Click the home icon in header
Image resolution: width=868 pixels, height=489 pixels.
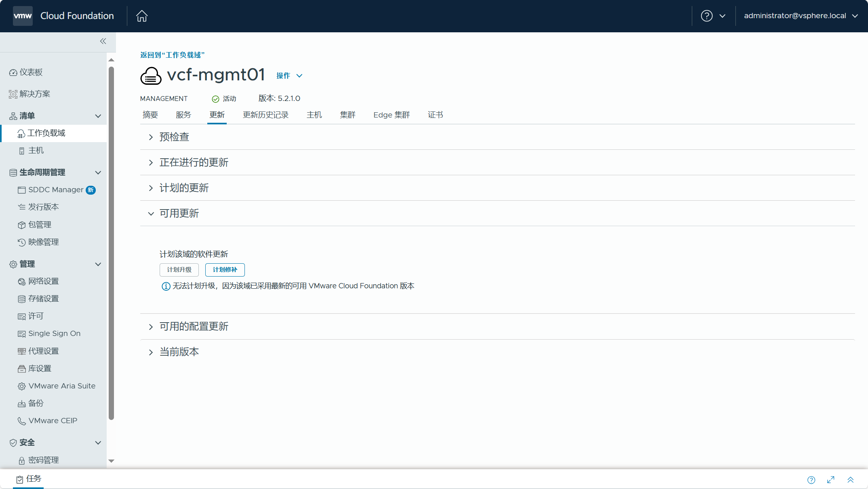pos(142,16)
